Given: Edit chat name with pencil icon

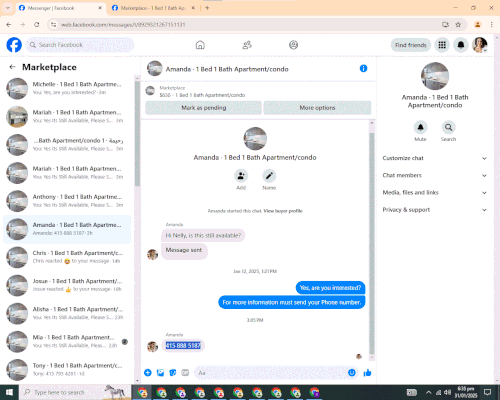Looking at the screenshot, I should 269,176.
